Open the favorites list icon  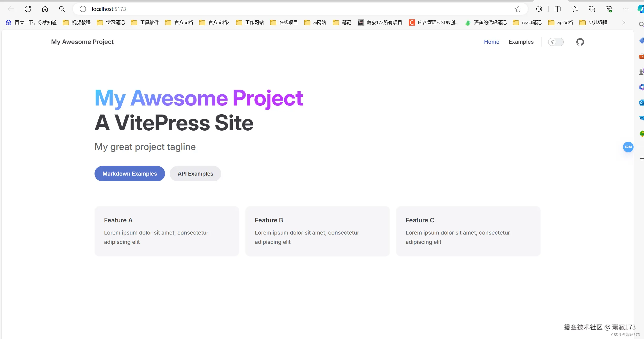(575, 9)
